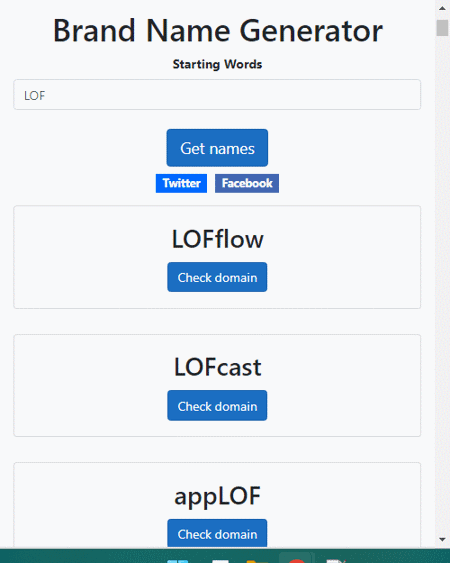The height and width of the screenshot is (563, 450).
Task: Click the scrollbar down arrow
Action: click(442, 540)
